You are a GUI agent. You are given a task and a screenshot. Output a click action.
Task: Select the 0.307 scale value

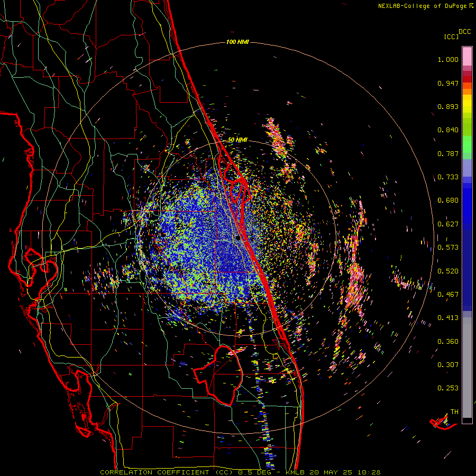coord(448,365)
